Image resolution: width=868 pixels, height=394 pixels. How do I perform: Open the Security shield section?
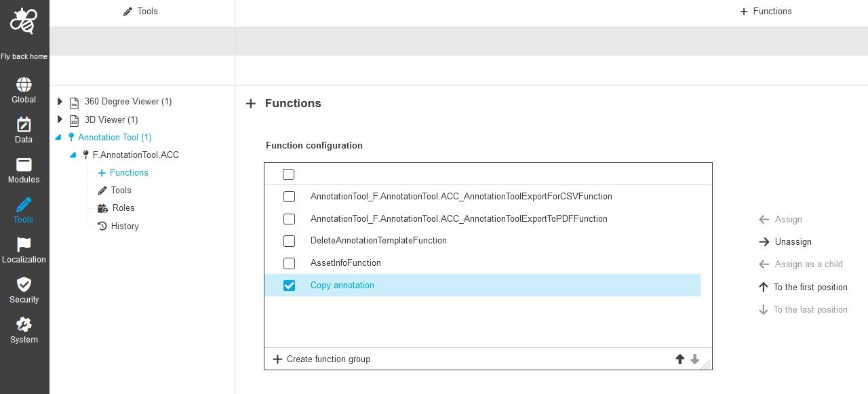pyautogui.click(x=24, y=291)
